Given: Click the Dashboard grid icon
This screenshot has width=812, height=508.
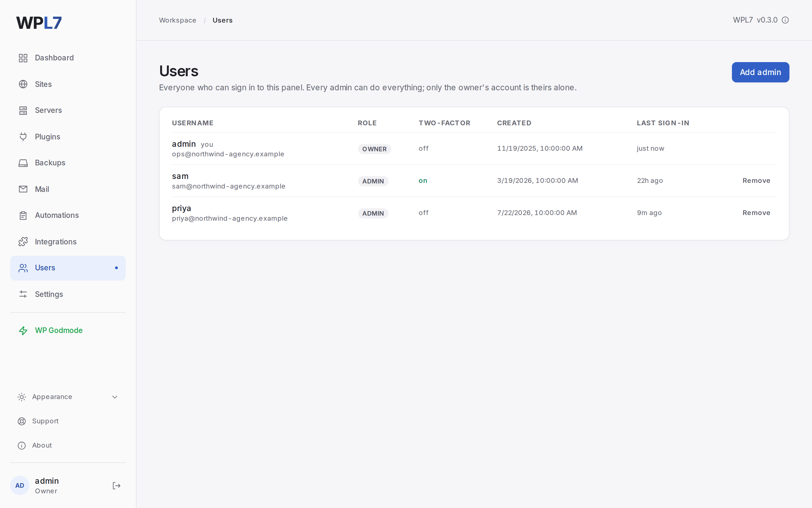Looking at the screenshot, I should coord(23,58).
